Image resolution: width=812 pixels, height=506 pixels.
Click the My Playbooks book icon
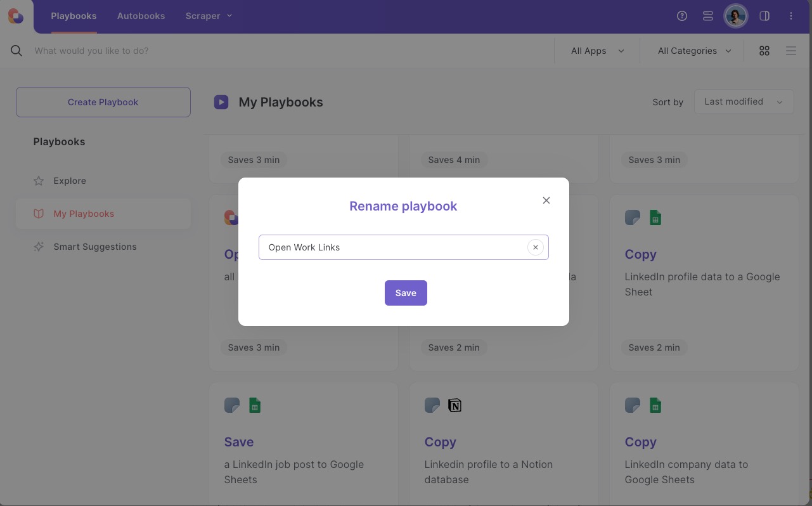(x=39, y=214)
